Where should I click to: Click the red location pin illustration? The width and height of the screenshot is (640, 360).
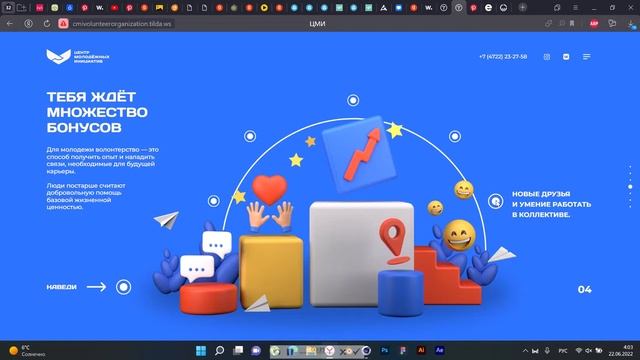393,241
